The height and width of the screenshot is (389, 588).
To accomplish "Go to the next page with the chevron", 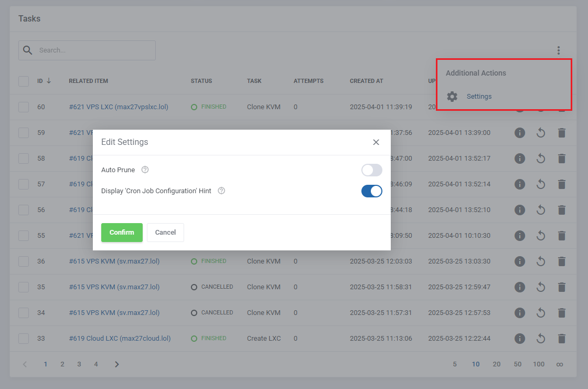I will (x=116, y=364).
